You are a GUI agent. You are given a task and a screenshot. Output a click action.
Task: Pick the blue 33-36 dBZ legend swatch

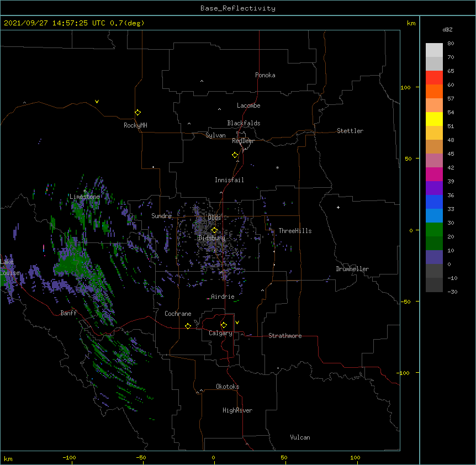coord(434,202)
